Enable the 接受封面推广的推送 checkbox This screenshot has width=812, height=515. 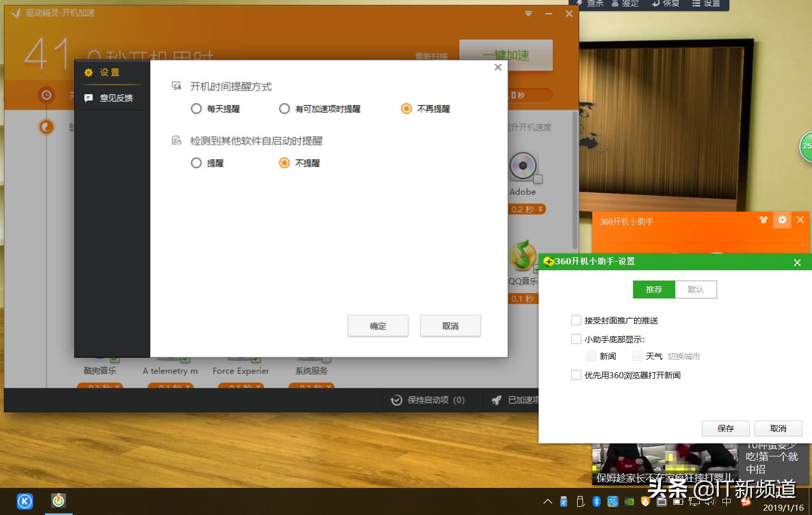(576, 320)
